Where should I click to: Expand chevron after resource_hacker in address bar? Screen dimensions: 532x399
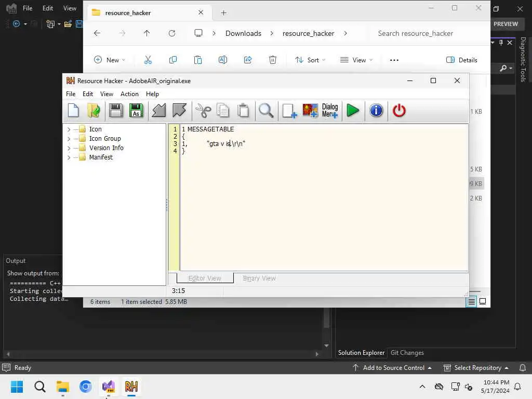[345, 33]
